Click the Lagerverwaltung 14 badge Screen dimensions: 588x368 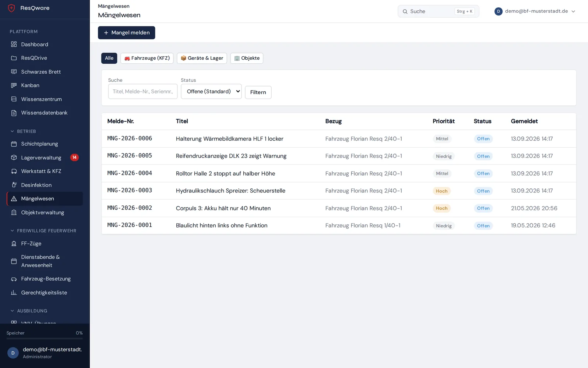[75, 158]
